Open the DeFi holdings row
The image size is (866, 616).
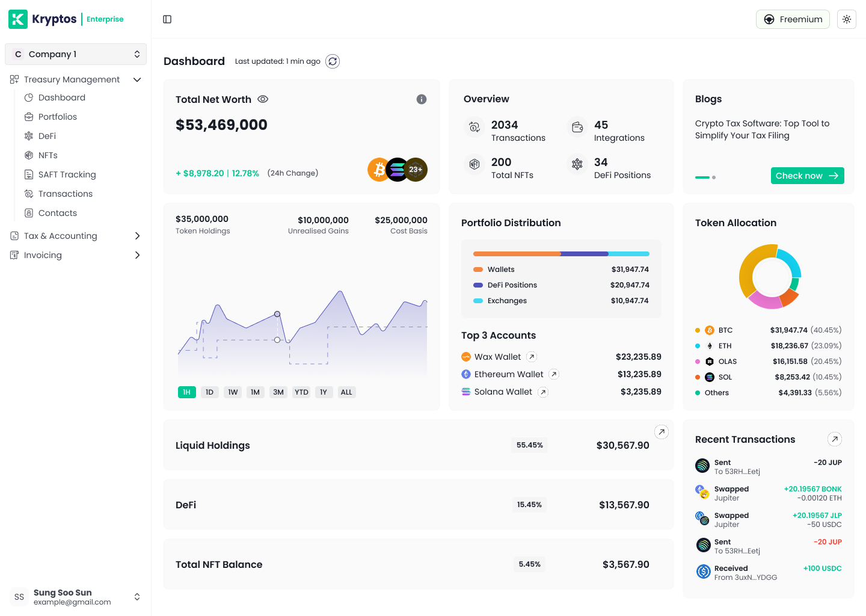coord(419,505)
